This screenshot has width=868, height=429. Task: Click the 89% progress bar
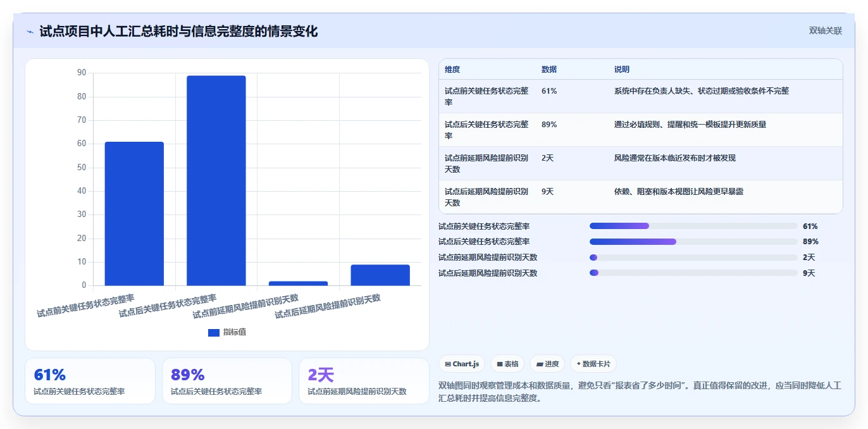click(x=693, y=242)
